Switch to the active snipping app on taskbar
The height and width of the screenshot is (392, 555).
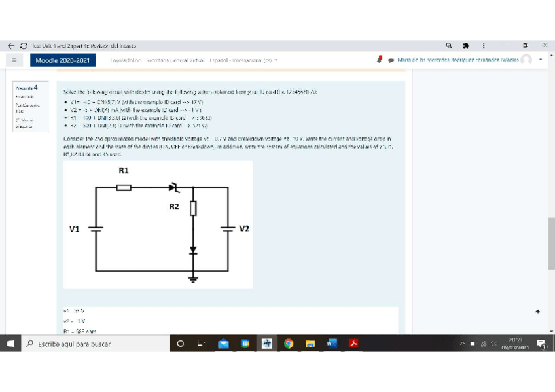pos(267,344)
